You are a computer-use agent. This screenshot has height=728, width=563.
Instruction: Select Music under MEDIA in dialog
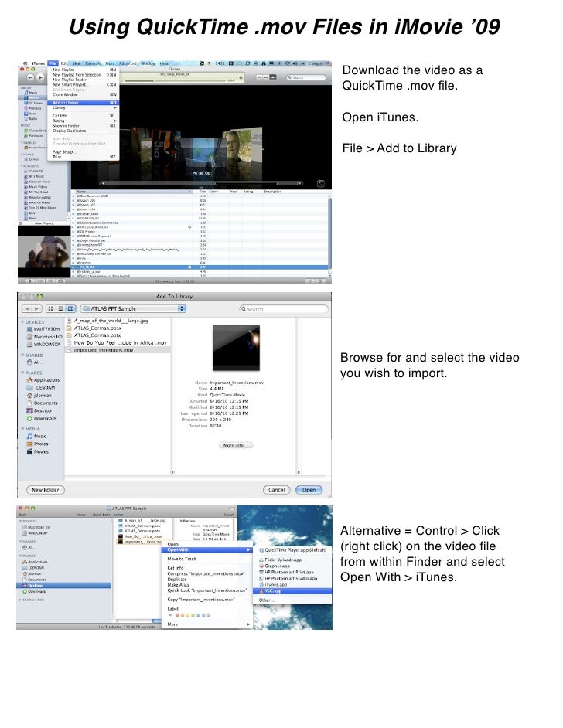coord(36,436)
